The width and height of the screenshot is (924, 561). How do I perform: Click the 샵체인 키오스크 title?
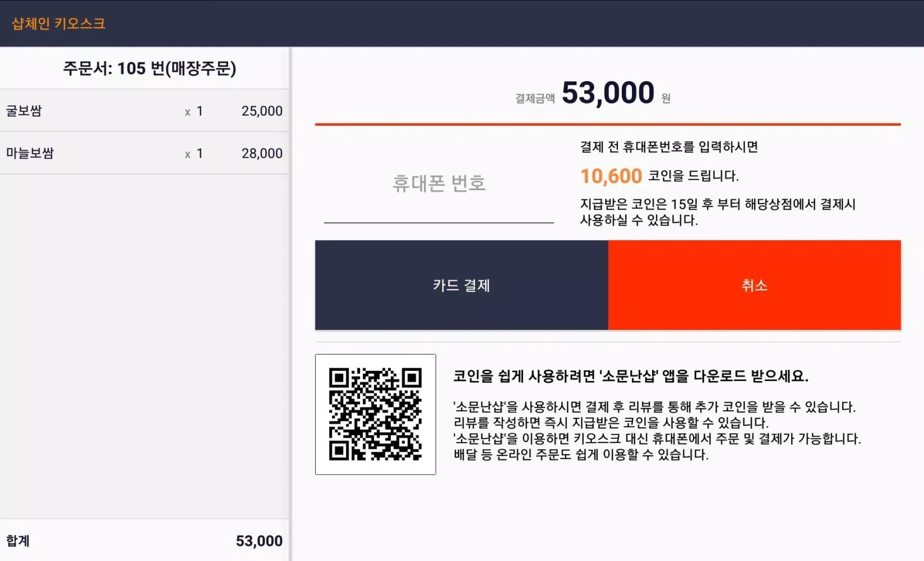(58, 24)
